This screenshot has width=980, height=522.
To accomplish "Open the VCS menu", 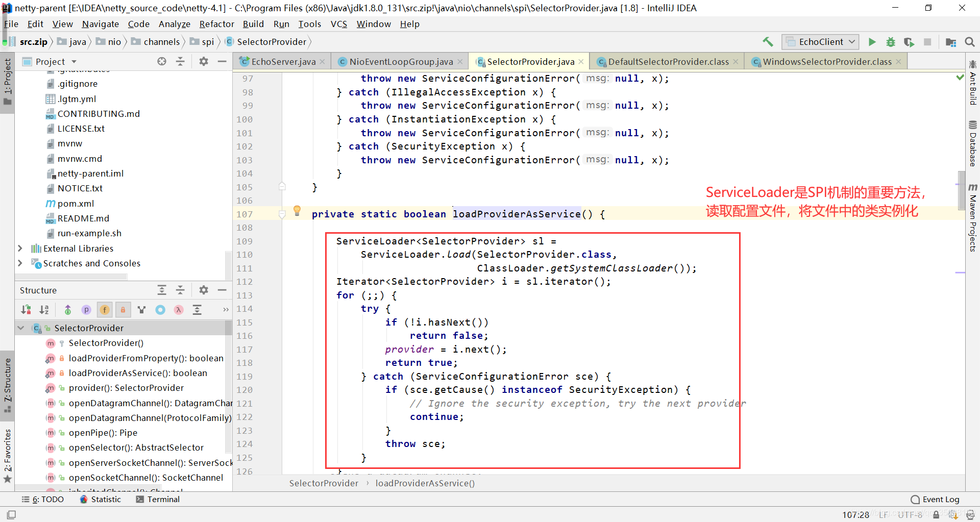I will [x=338, y=24].
